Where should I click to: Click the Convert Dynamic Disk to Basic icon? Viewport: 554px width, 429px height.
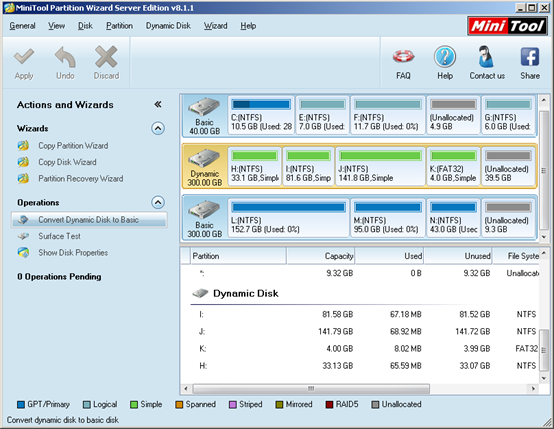click(x=23, y=220)
